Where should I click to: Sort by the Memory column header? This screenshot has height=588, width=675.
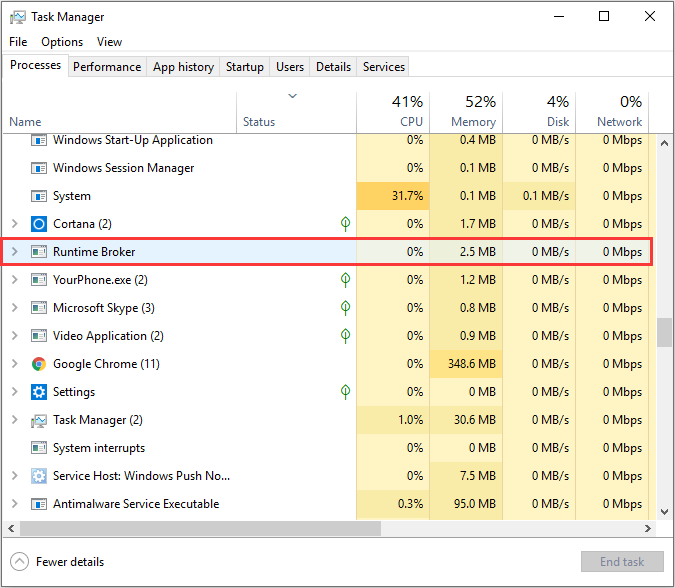click(x=466, y=112)
